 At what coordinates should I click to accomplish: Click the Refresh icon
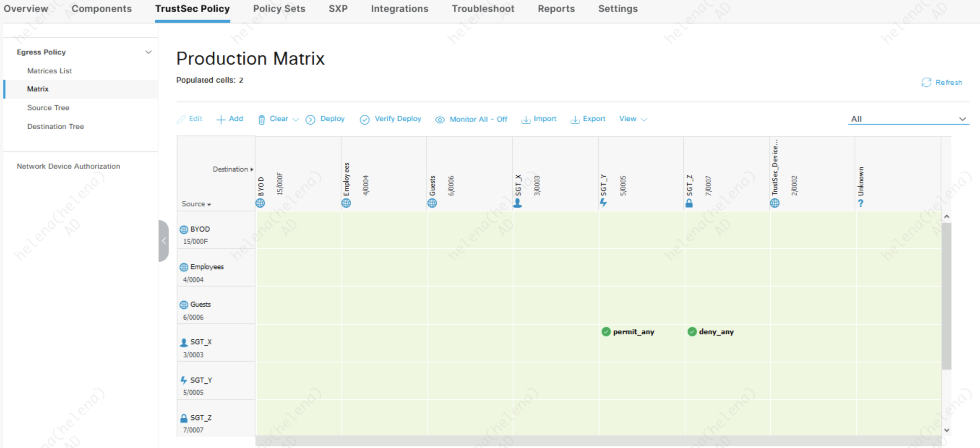tap(926, 82)
